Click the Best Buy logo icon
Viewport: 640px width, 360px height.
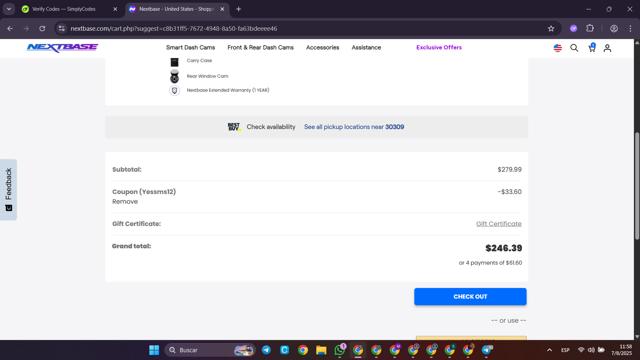pyautogui.click(x=234, y=127)
